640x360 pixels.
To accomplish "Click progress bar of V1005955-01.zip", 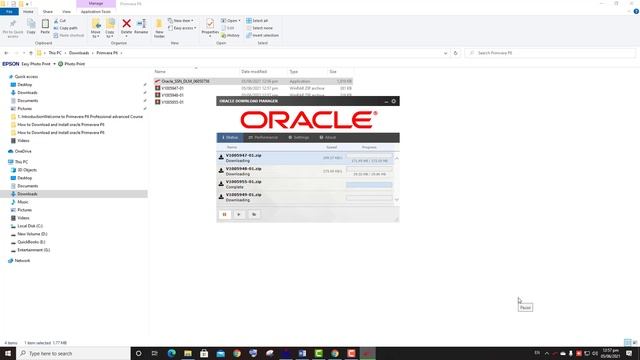I will (x=369, y=185).
